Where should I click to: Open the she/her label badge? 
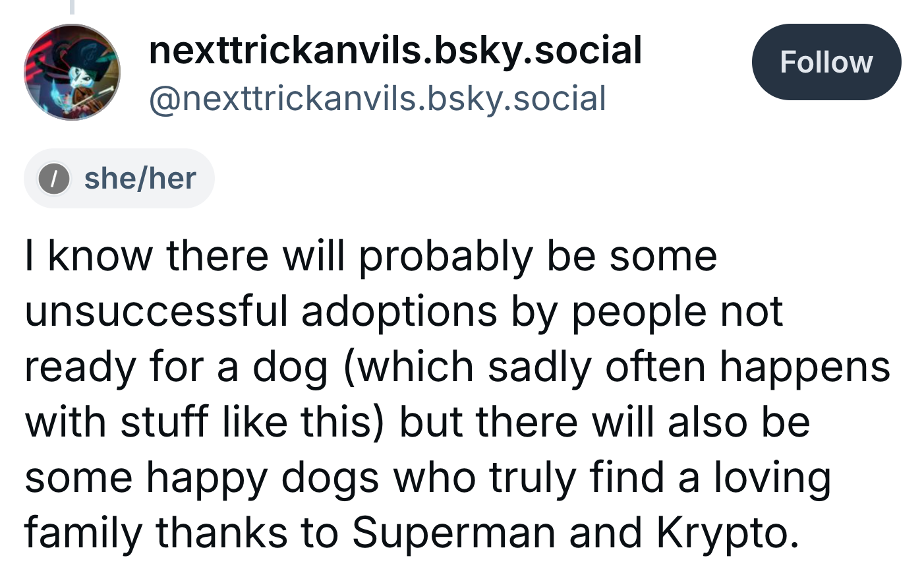119,178
